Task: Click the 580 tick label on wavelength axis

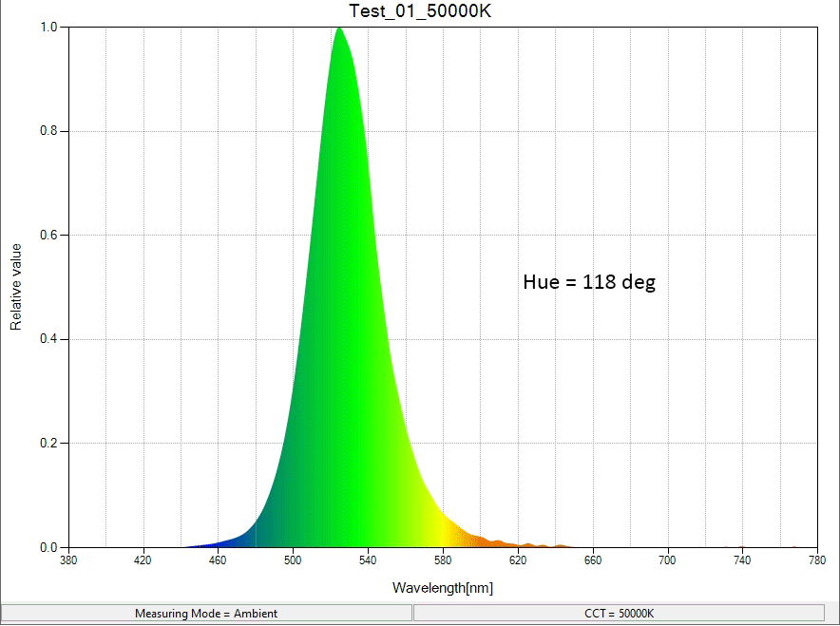Action: coord(443,560)
